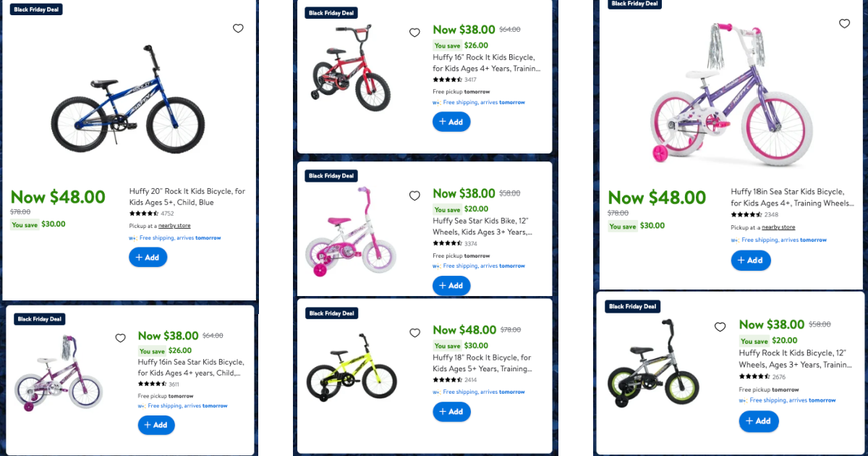Add Huffy 16in Sea Star bike to cart
This screenshot has height=456, width=868.
pos(156,425)
